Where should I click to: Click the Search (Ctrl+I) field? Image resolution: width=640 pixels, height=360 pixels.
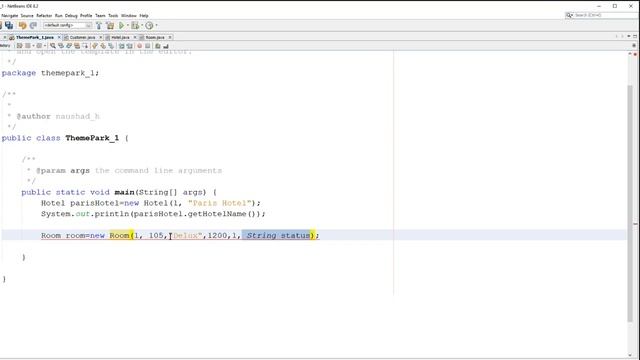pos(606,15)
